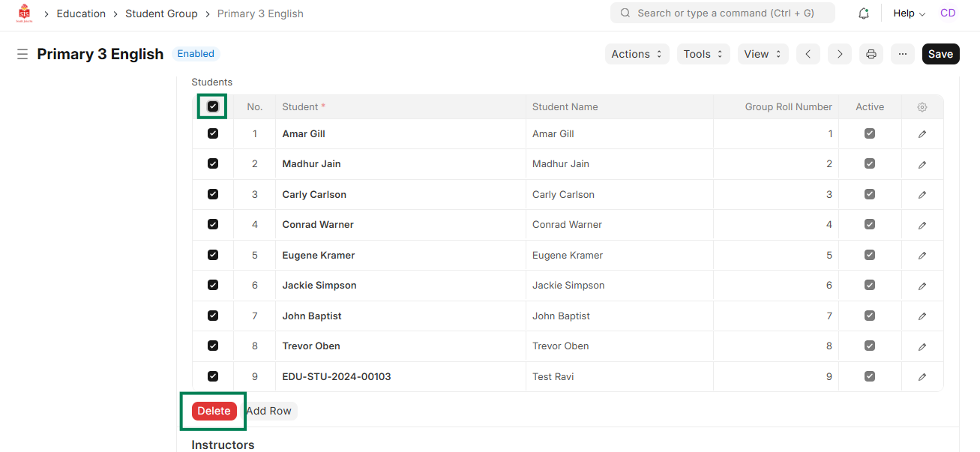Open the View dropdown
This screenshot has height=452, width=980.
(x=763, y=54)
